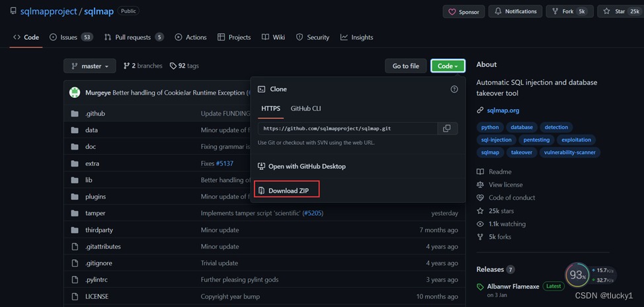Click the sql-injection topic tag
The width and height of the screenshot is (644, 307).
click(x=496, y=140)
